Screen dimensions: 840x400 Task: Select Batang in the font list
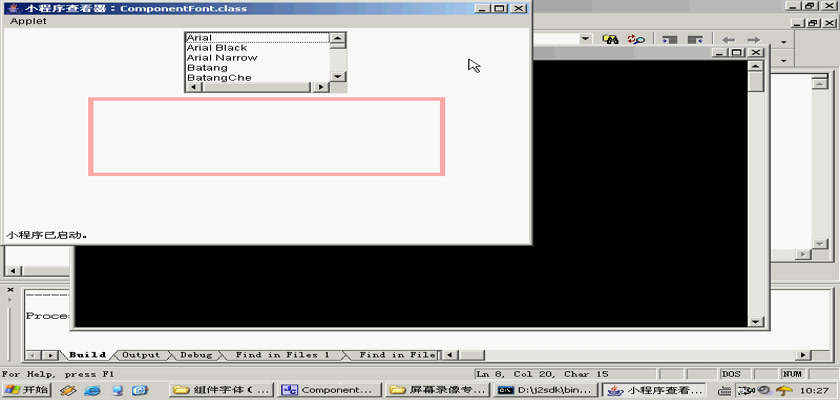(257, 68)
